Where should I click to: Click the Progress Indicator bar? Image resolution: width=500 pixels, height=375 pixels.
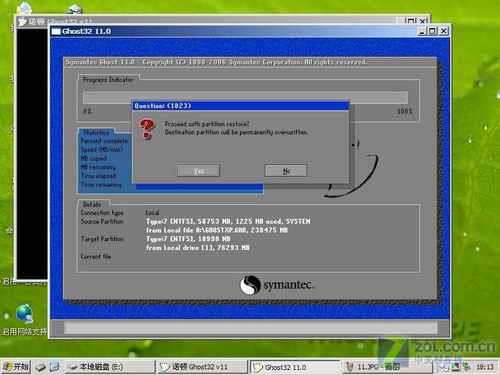tap(245, 97)
